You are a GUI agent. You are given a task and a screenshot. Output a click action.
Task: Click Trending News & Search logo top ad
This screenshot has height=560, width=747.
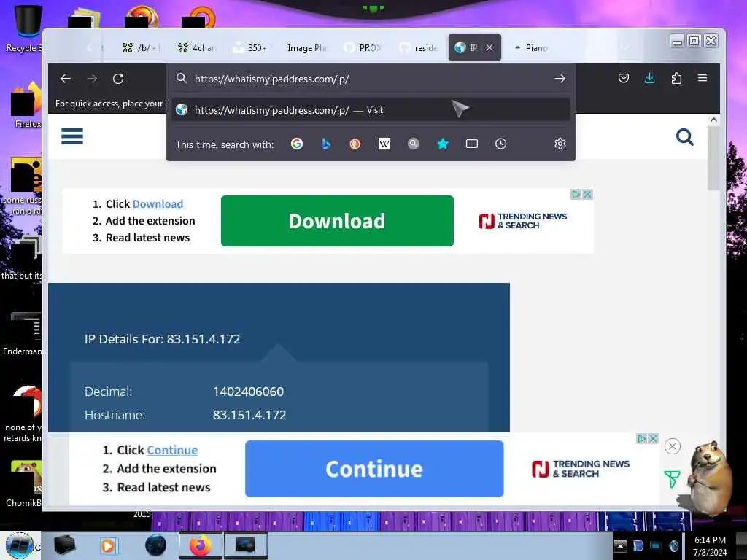tap(522, 221)
